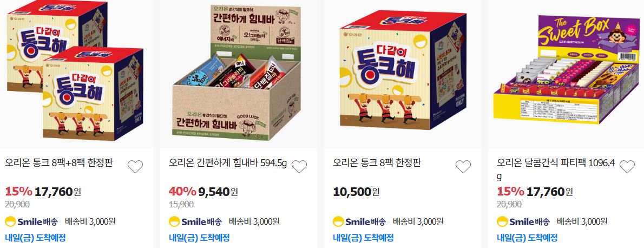Open 간편하게 힘내바 box product image
This screenshot has width=644, height=248.
[238, 73]
